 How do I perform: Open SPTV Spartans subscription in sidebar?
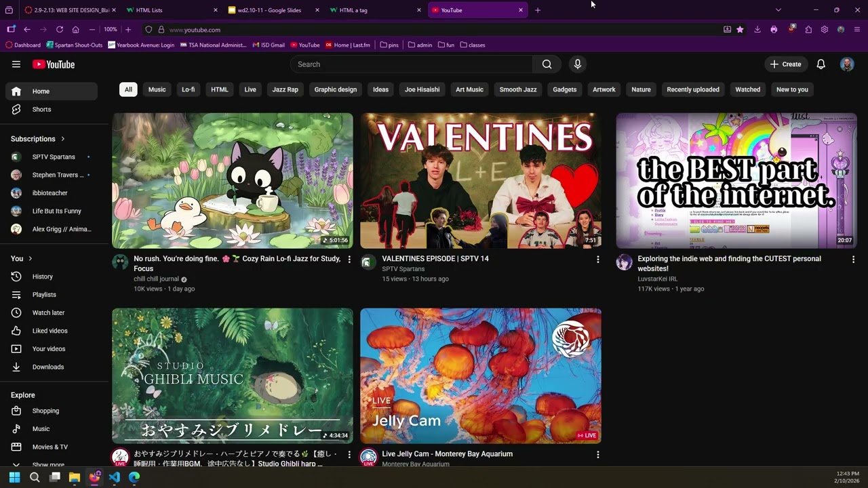pos(52,157)
